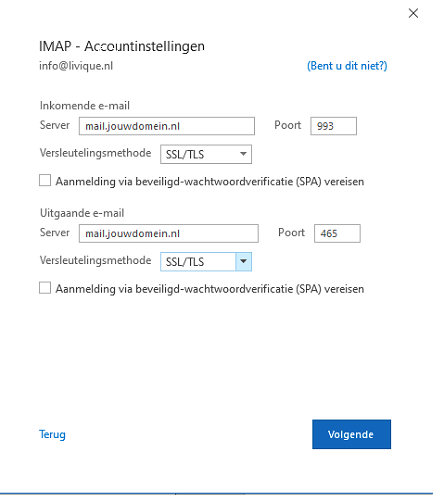Click the Uitgaande e-mail section heading

point(82,213)
